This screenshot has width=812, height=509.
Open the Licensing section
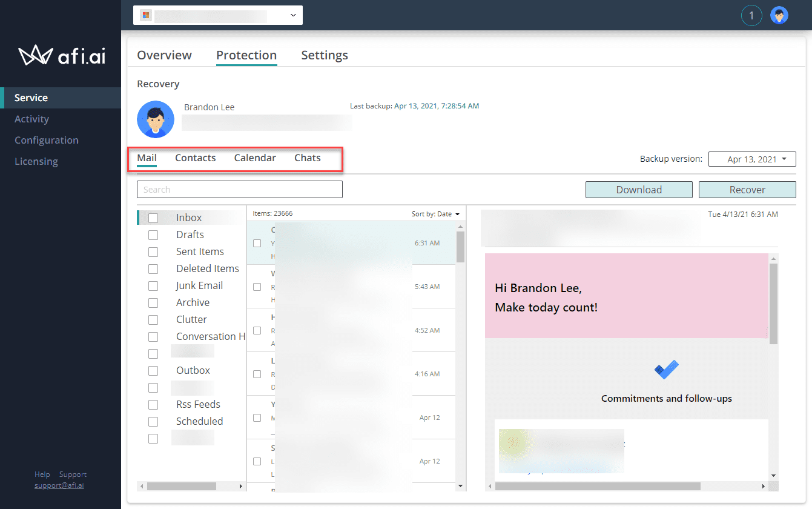tap(36, 161)
